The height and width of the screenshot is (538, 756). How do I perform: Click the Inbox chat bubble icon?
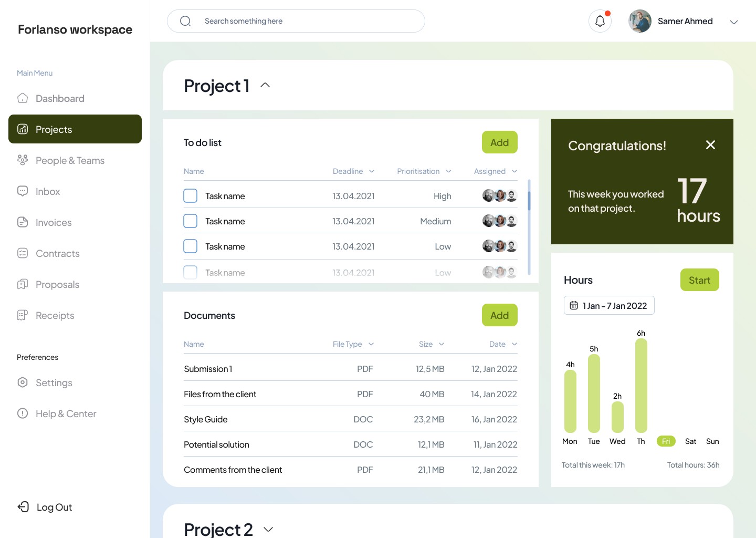23,191
